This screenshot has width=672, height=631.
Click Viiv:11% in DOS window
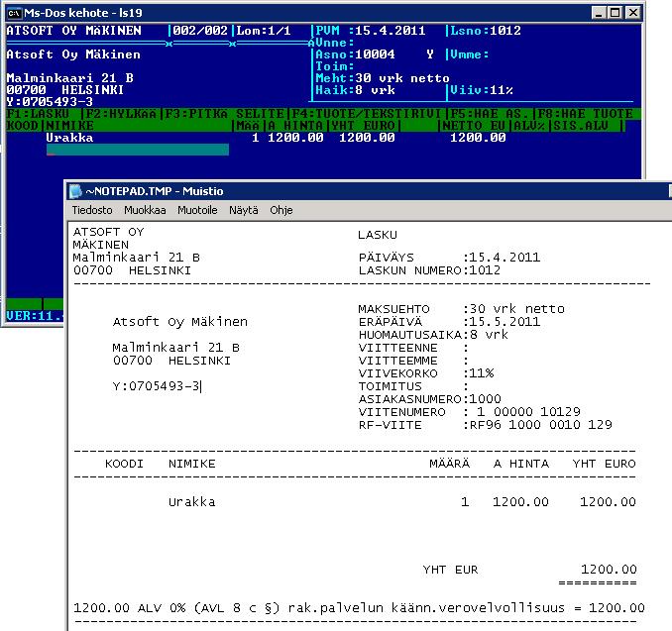pyautogui.click(x=482, y=90)
